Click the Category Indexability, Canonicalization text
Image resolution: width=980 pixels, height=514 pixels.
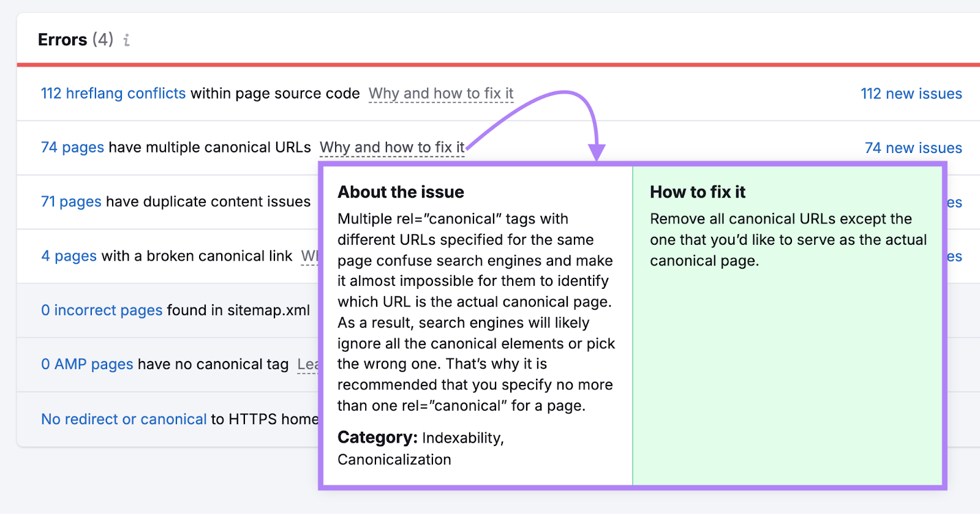[420, 449]
